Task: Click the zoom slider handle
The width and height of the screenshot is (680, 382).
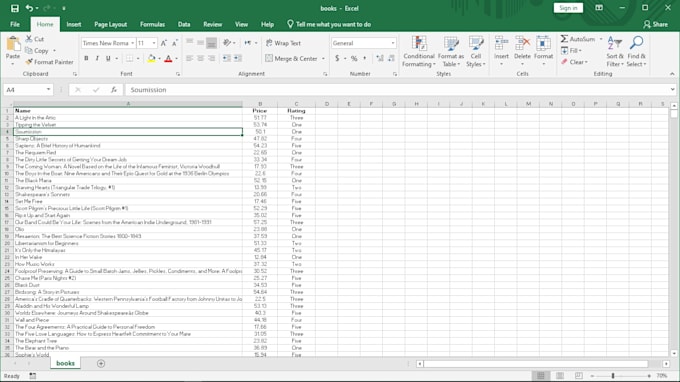Action: [613, 376]
